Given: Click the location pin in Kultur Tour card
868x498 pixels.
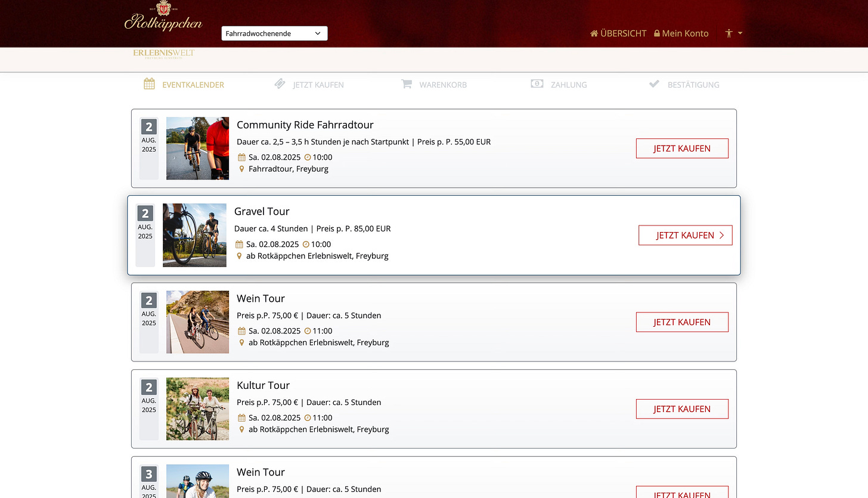Looking at the screenshot, I should point(241,429).
